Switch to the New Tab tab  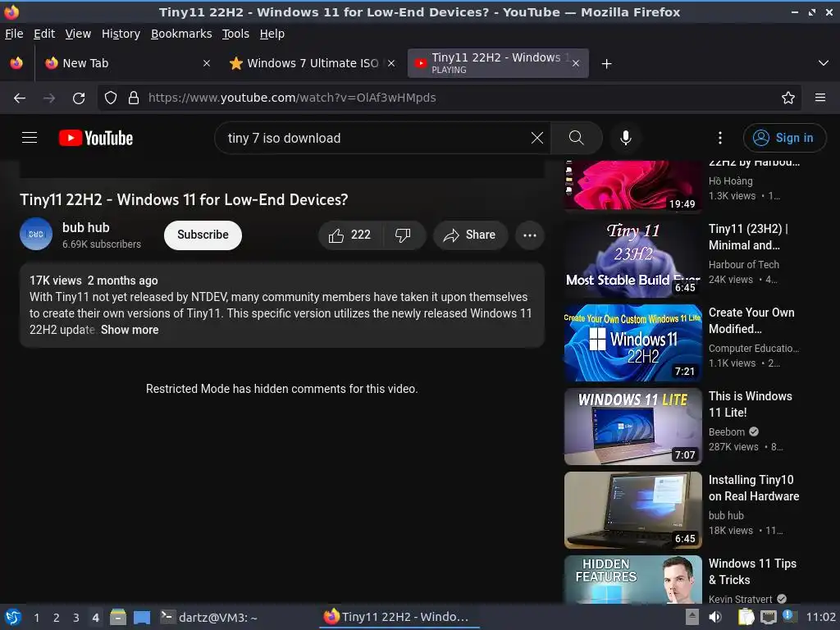point(126,63)
